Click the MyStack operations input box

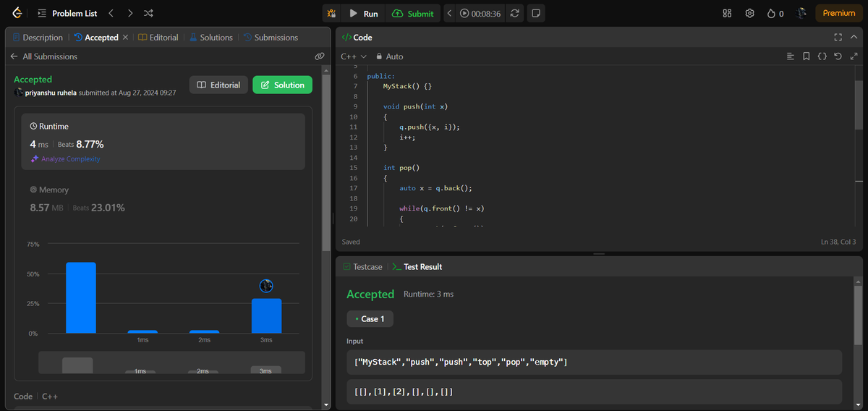click(595, 362)
